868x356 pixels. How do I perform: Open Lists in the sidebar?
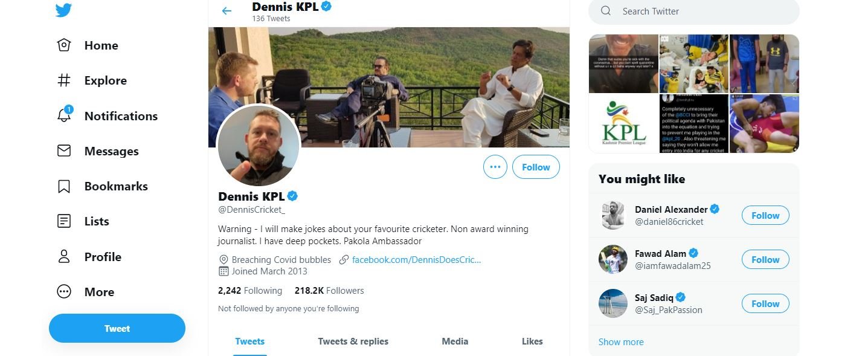point(96,221)
